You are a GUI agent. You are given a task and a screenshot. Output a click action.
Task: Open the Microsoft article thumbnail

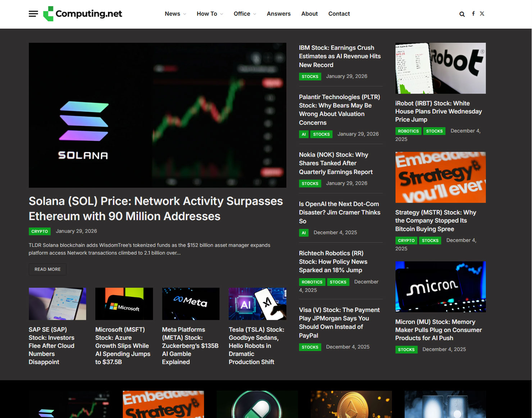pos(124,304)
